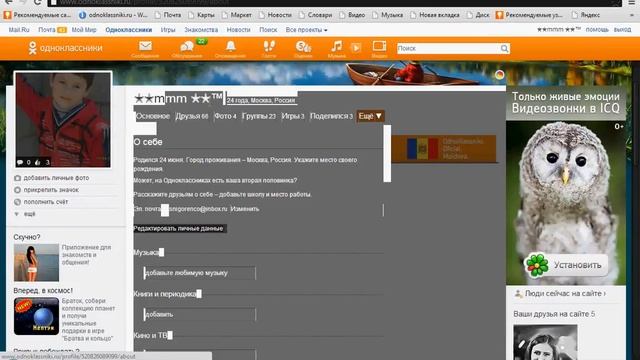The image size is (640, 360).
Task: Open the Поделился 3 tab
Action: pos(331,116)
